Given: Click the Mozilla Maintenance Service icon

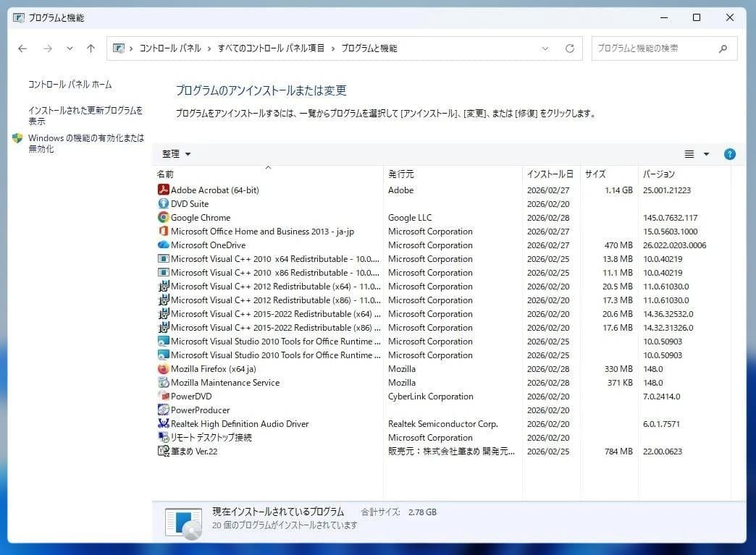Looking at the screenshot, I should [x=164, y=383].
